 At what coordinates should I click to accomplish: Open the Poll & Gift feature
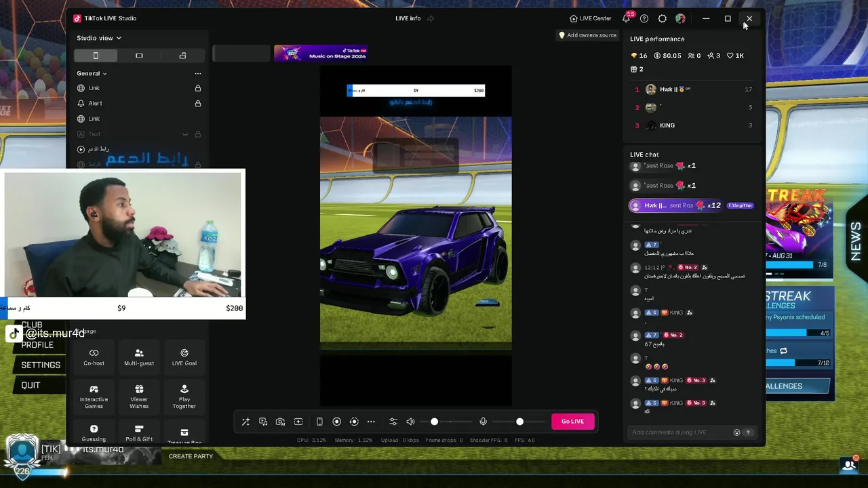pyautogui.click(x=139, y=432)
